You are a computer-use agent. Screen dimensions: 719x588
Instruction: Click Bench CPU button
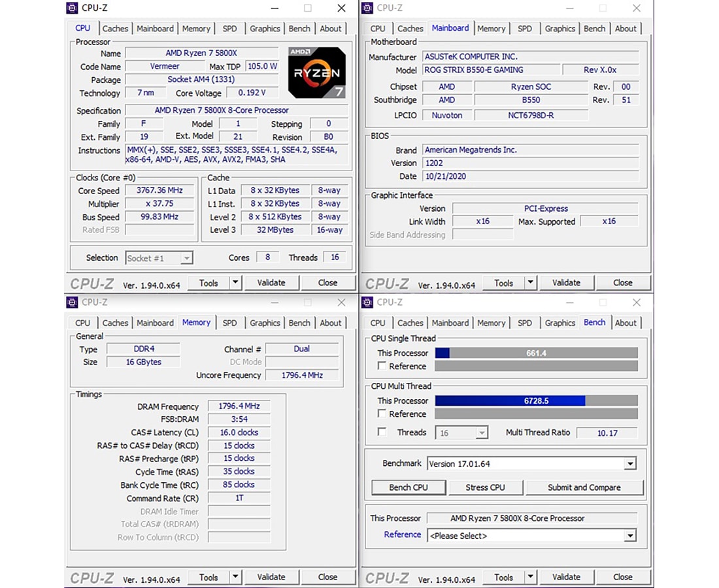408,487
